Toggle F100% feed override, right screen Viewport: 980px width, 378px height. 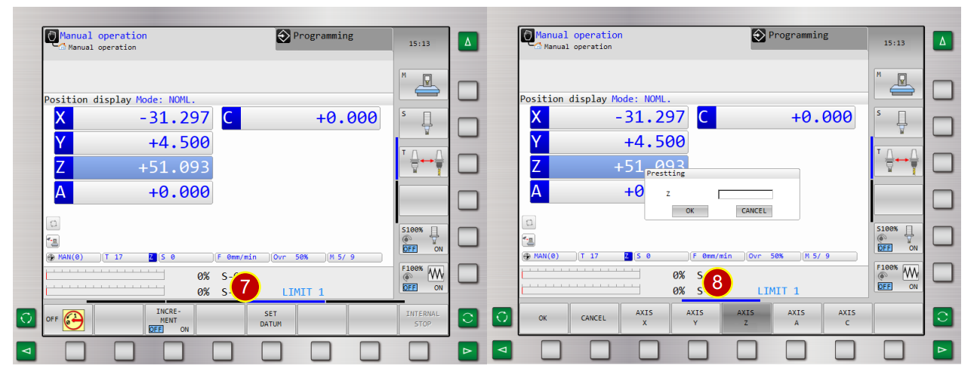click(898, 277)
